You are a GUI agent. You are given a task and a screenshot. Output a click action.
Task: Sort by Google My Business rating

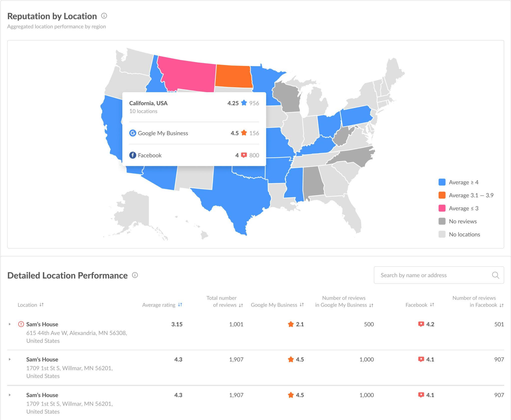(302, 305)
